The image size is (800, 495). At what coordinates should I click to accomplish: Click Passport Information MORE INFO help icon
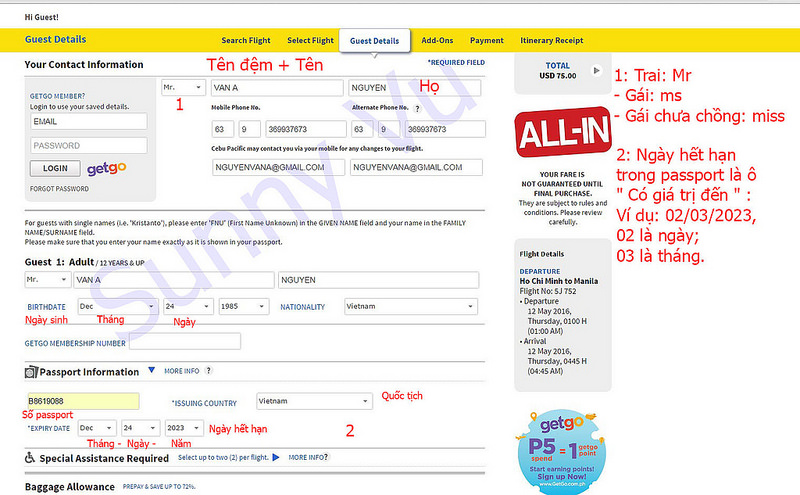point(208,370)
